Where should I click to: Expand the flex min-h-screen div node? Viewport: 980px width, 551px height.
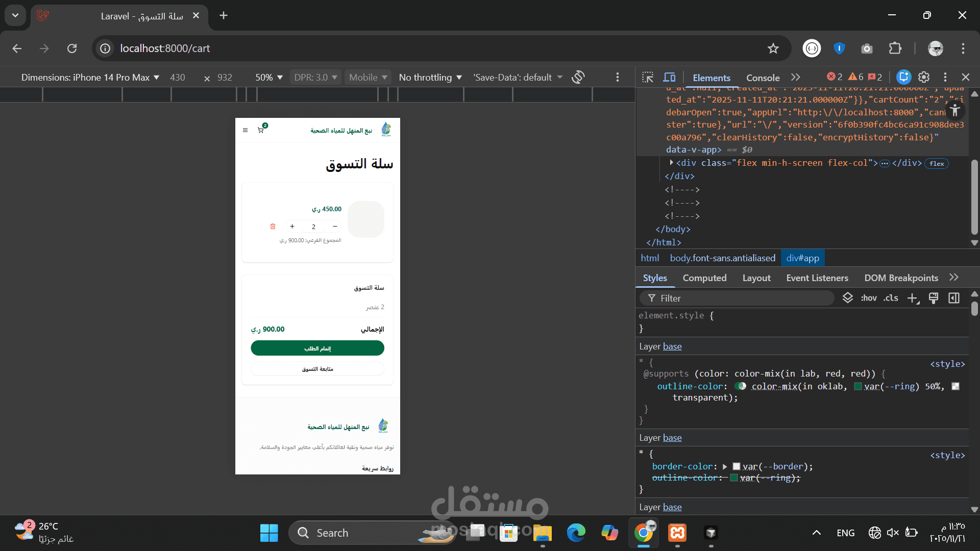pos(671,163)
